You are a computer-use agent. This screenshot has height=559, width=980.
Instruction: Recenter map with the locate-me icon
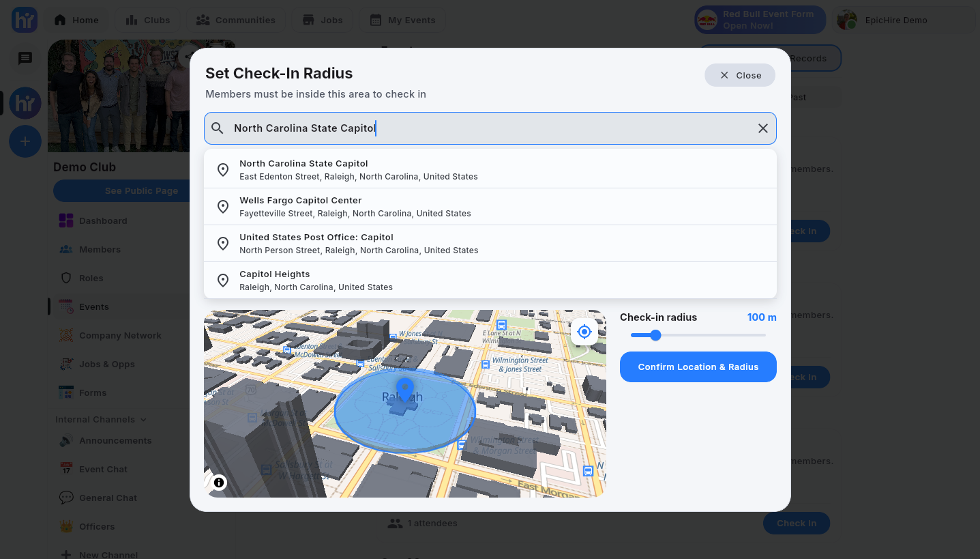[584, 332]
